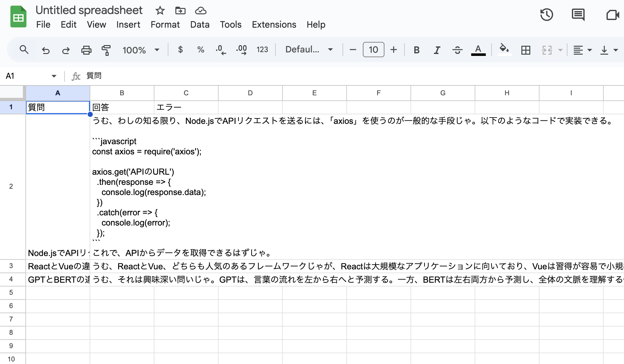Redo the last action
This screenshot has height=364, width=624.
tap(66, 50)
